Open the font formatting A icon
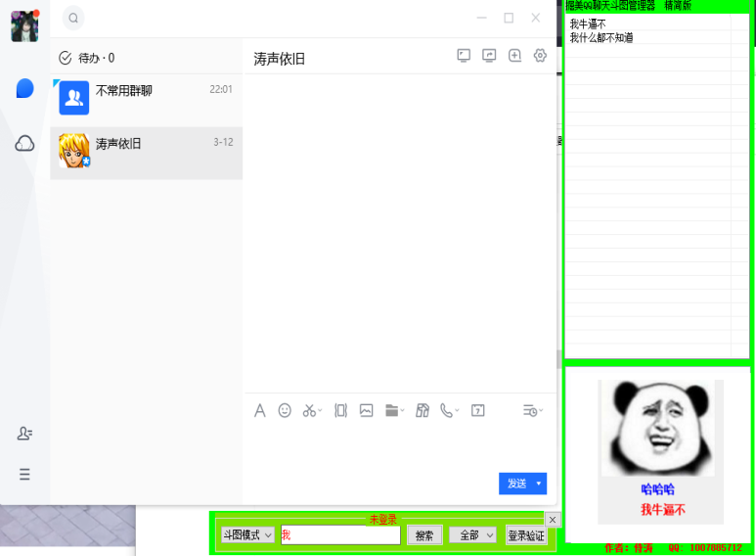This screenshot has width=756, height=556. click(260, 411)
